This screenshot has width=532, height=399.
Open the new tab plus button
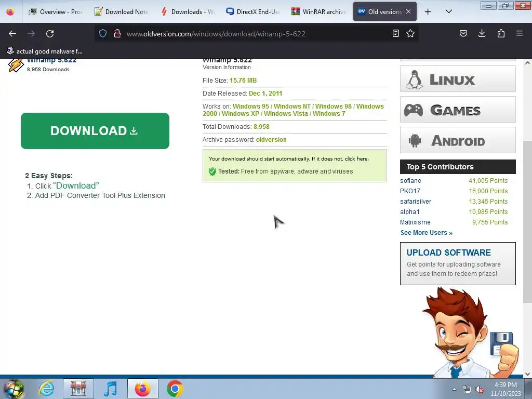pos(428,12)
